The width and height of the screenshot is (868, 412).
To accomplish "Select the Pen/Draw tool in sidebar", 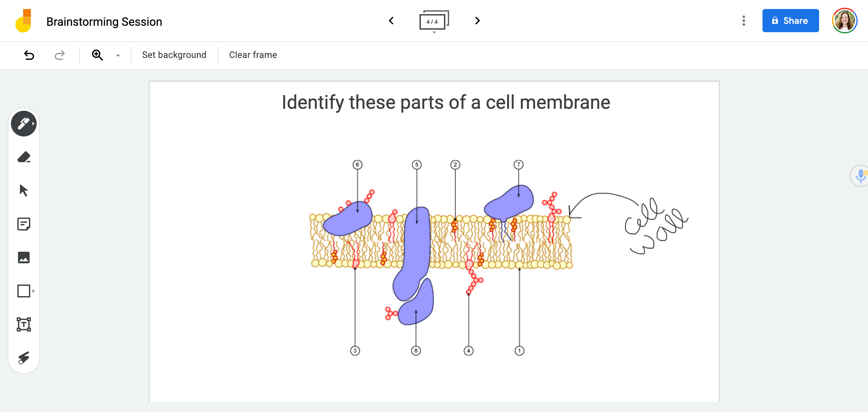I will click(x=24, y=124).
